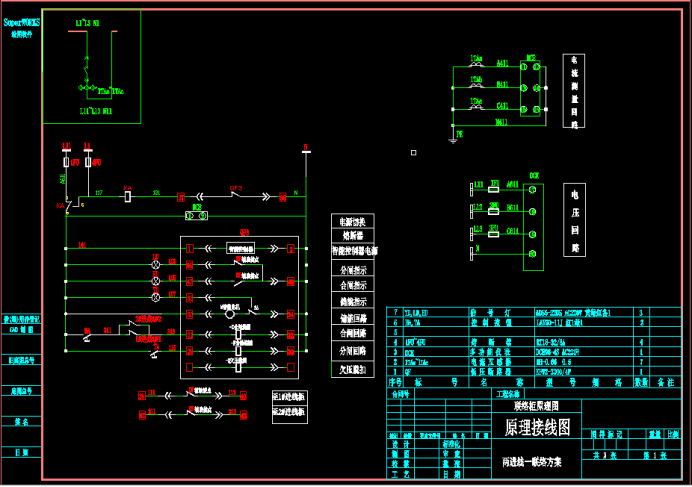Select the 合闸回路 label box
The width and height of the screenshot is (692, 487).
(x=352, y=332)
